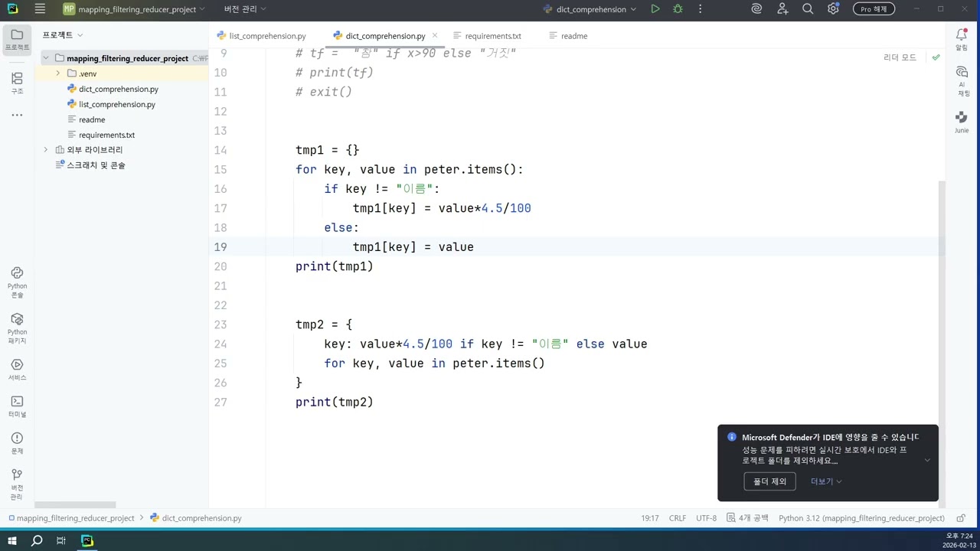Click the 19:17 cursor position indicator

click(x=650, y=518)
